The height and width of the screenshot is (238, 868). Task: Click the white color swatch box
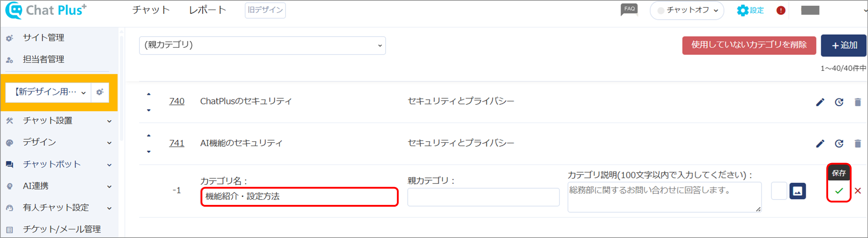(x=779, y=191)
